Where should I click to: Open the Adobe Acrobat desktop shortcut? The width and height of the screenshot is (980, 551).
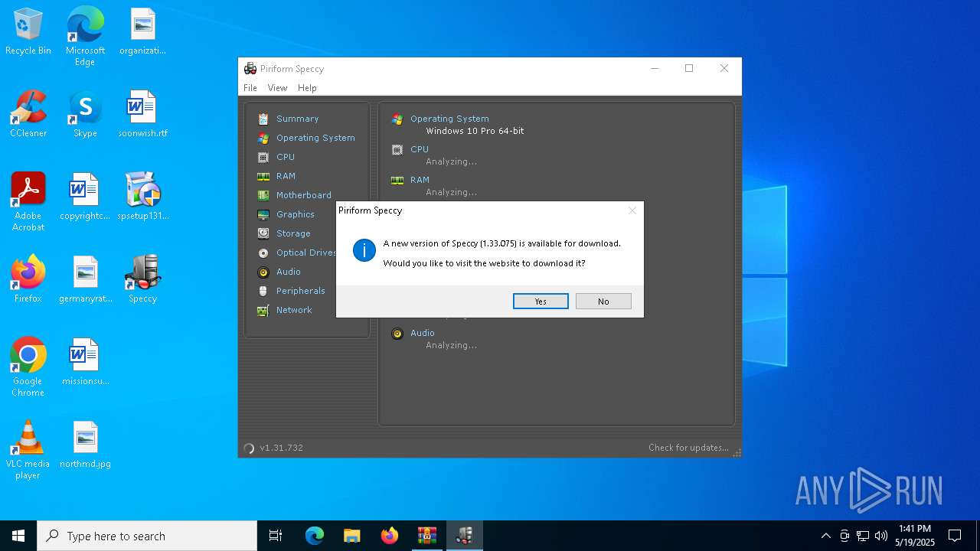pyautogui.click(x=28, y=202)
